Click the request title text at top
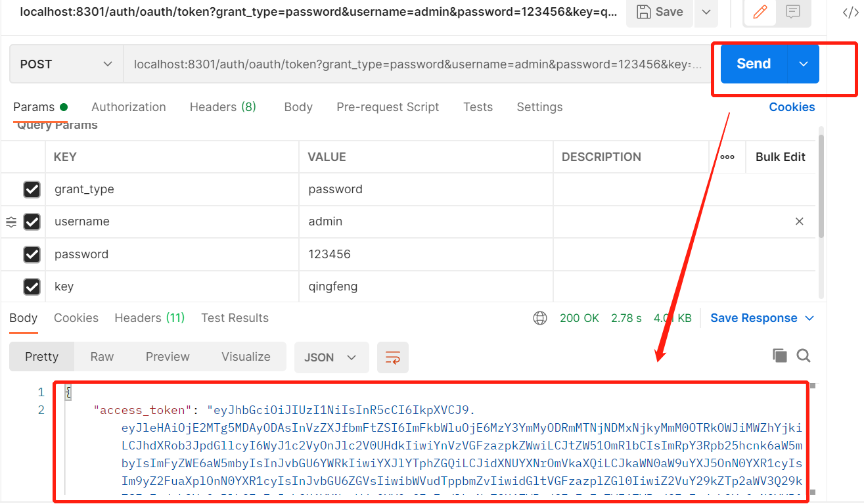Screen dimensions: 864x504 coord(319,12)
